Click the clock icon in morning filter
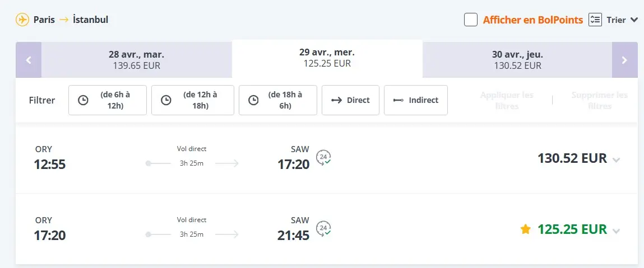This screenshot has height=268, width=644. 83,100
